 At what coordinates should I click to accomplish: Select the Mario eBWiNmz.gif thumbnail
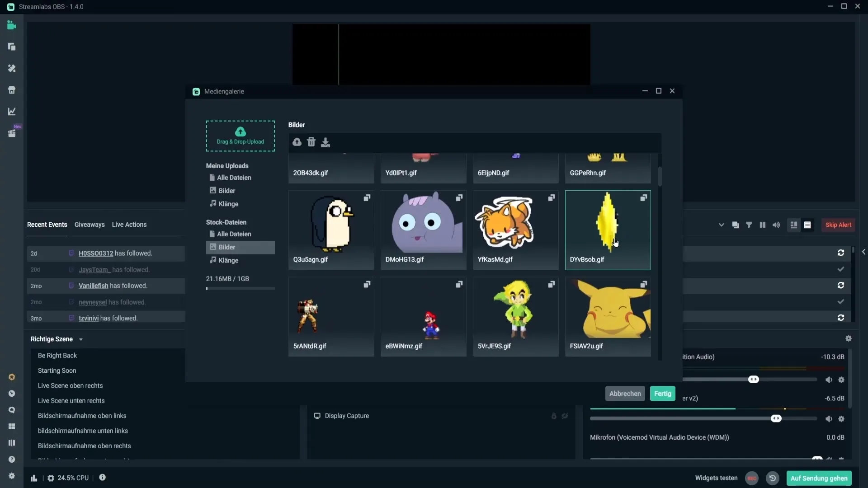tap(423, 317)
